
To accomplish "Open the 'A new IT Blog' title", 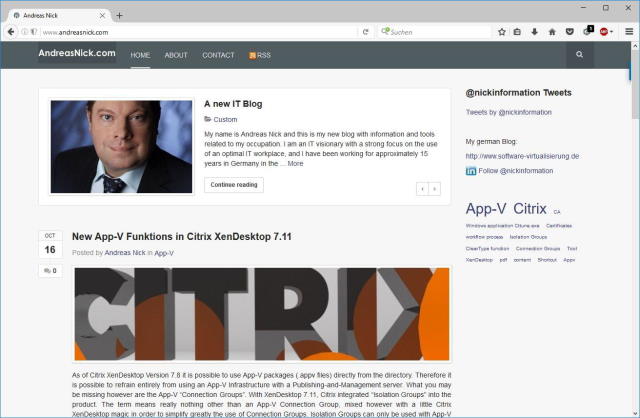I will [233, 104].
